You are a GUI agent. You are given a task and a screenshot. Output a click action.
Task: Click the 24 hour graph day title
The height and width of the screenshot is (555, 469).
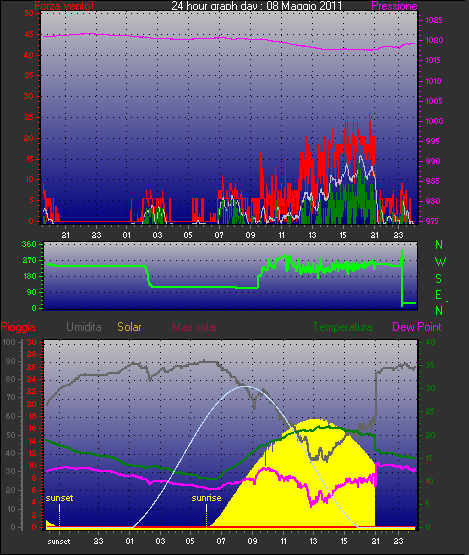pyautogui.click(x=257, y=5)
